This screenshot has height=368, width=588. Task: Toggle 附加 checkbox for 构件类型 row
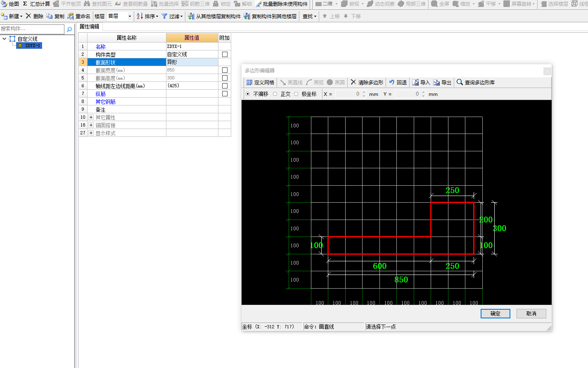point(225,54)
